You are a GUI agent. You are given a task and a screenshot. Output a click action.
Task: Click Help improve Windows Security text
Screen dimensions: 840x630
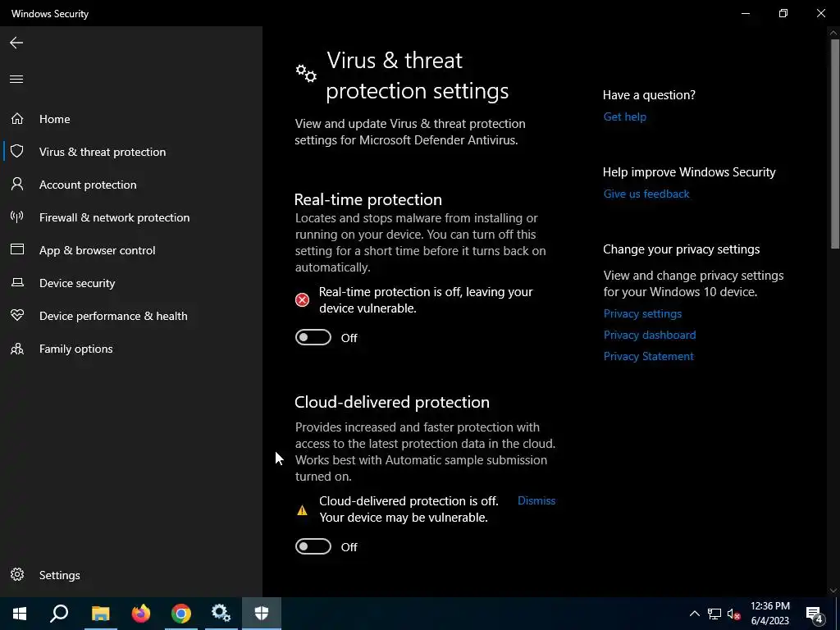(689, 172)
